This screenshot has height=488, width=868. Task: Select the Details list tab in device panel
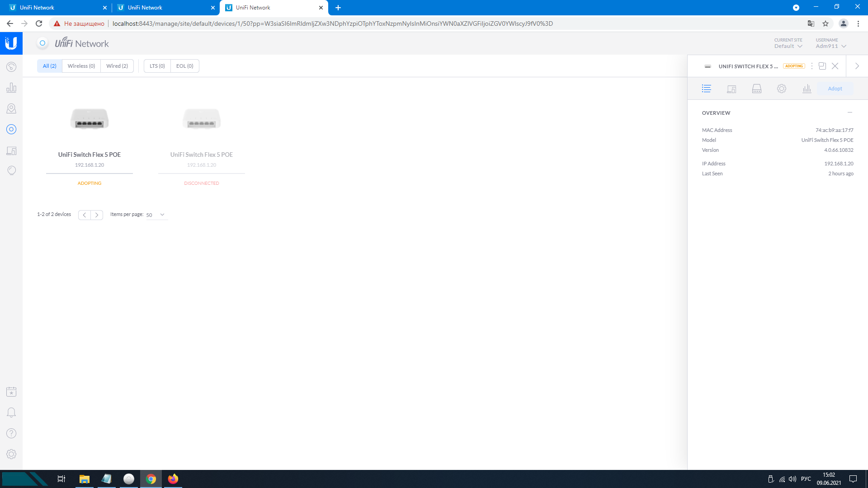tap(707, 89)
